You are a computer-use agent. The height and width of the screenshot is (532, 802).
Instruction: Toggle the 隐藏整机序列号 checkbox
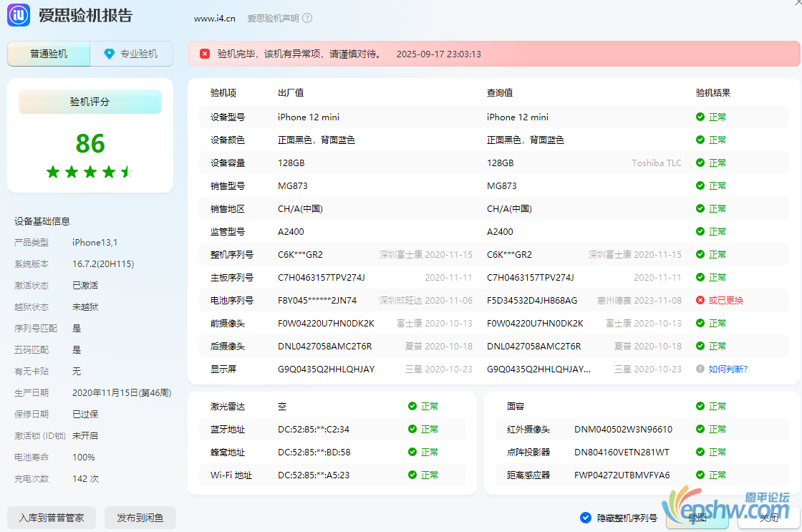586,518
